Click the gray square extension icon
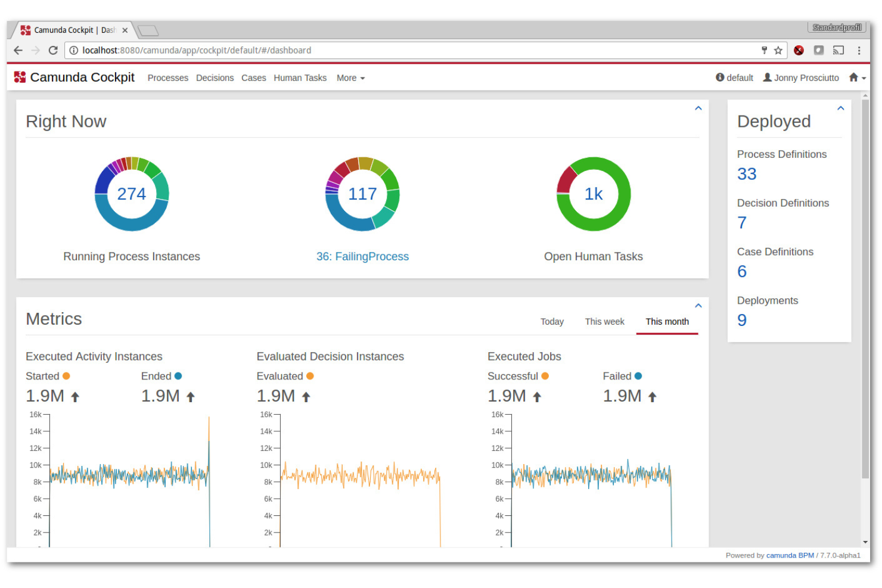This screenshot has height=588, width=882. point(819,51)
